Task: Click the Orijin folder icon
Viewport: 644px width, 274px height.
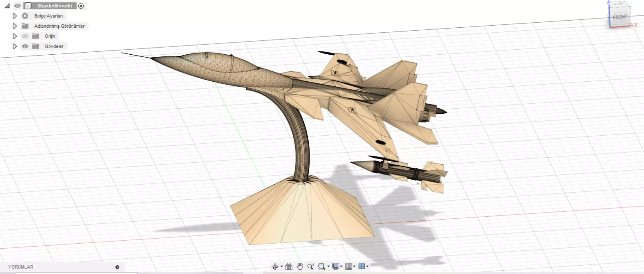Action: (x=35, y=36)
